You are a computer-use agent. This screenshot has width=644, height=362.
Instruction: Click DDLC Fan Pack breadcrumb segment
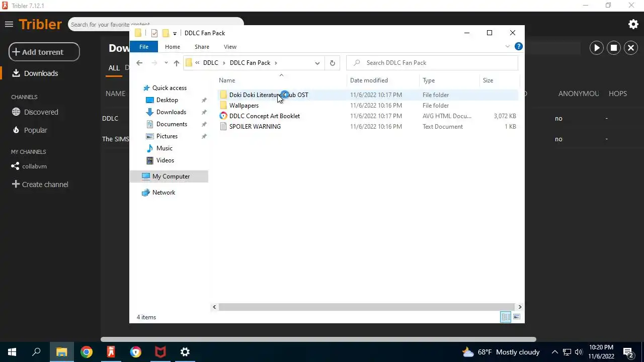click(250, 63)
